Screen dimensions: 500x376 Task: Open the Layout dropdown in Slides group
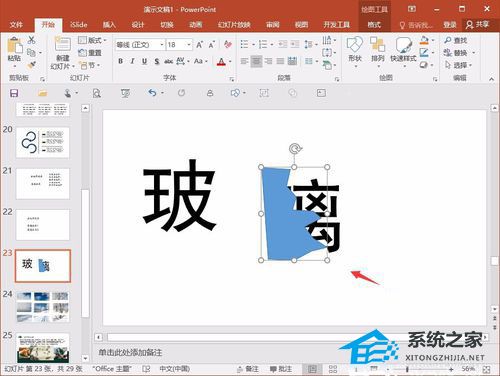pyautogui.click(x=92, y=40)
